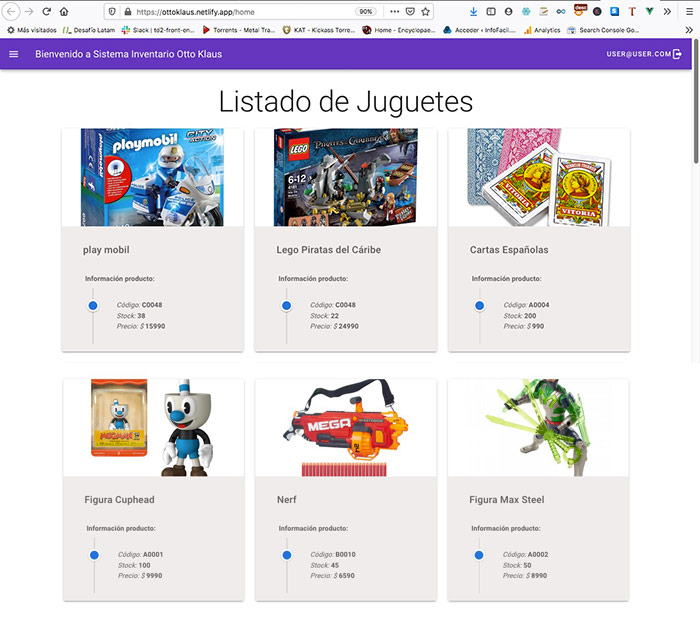Click the Nerf blaster product image
The image size is (700, 626).
point(346,428)
